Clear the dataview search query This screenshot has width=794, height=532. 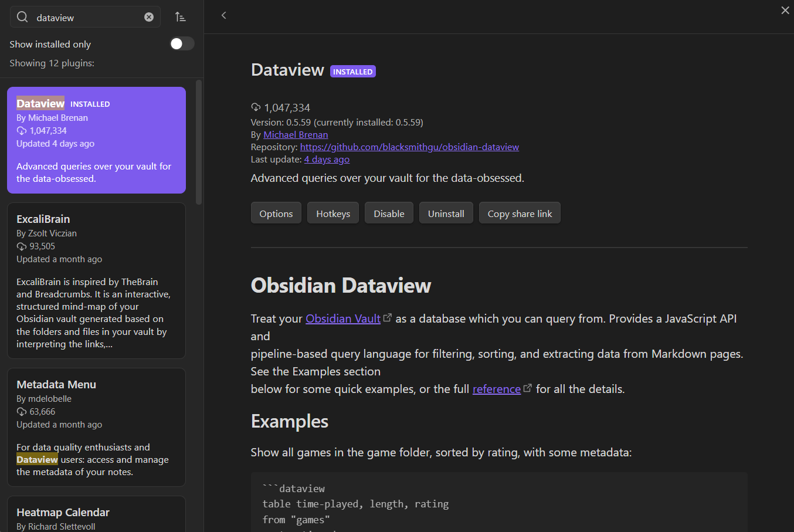point(148,16)
